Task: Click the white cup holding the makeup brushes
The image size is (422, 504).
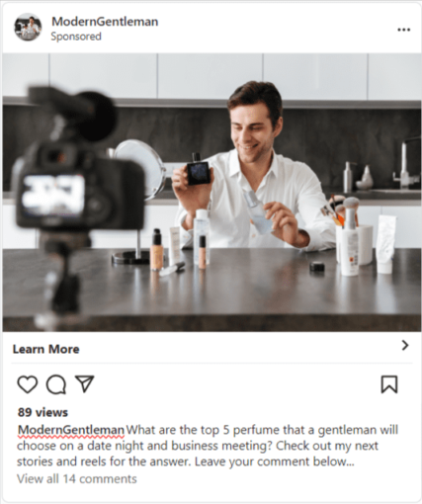Action: point(354,244)
